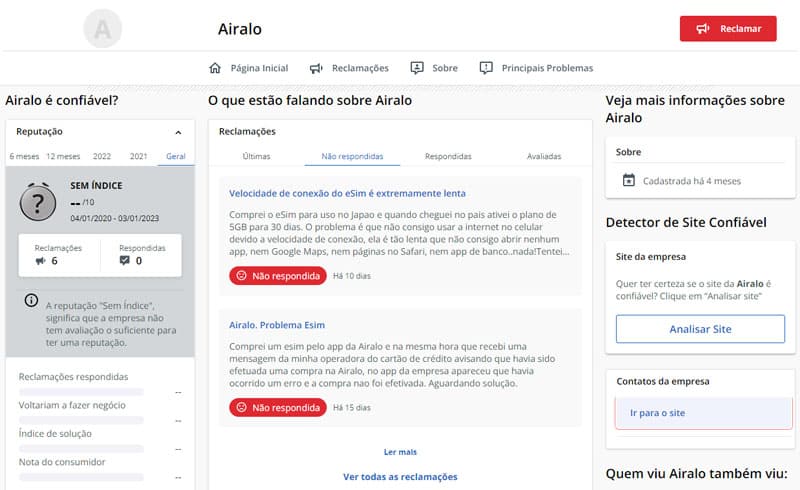Click the 'Quem viu Airalo também viu:' heading

point(696,474)
